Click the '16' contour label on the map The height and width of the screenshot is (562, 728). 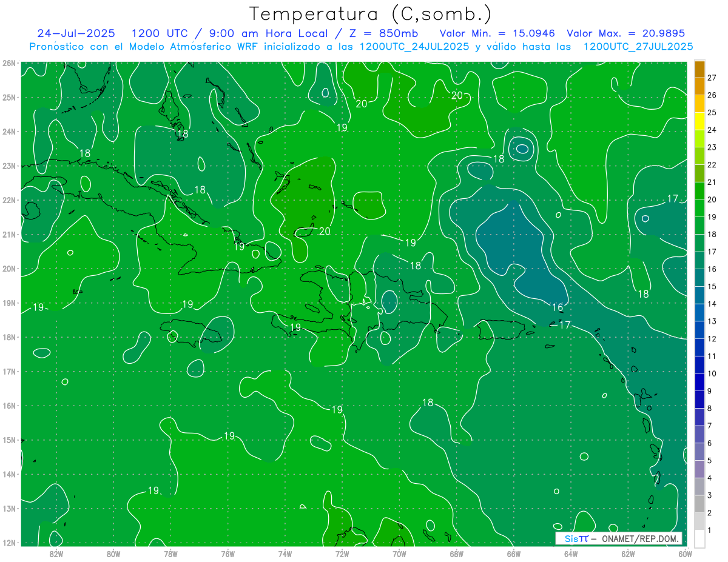[x=558, y=307]
